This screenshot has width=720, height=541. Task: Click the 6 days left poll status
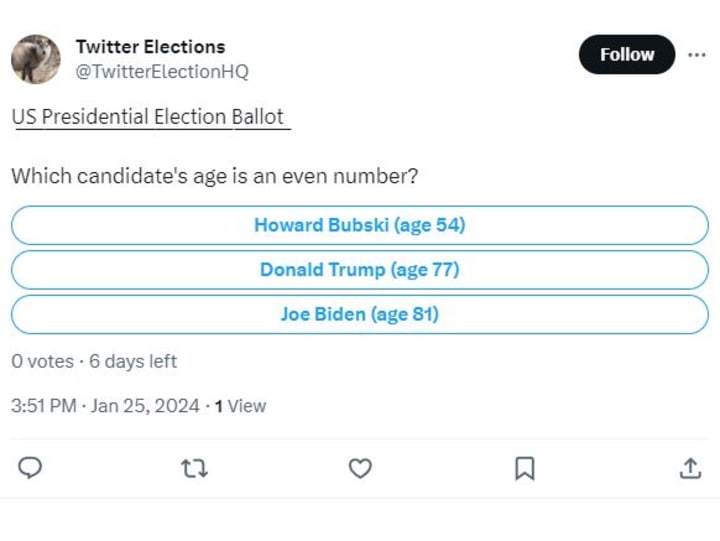click(133, 361)
